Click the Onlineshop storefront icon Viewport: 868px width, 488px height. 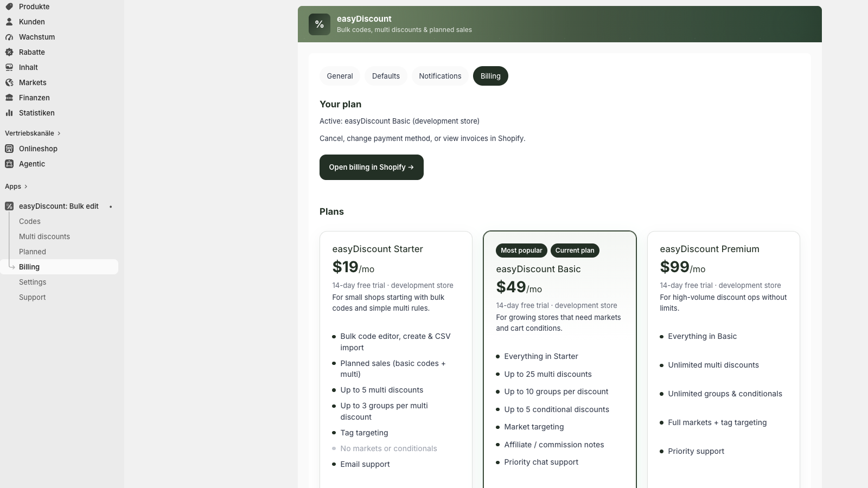(9, 149)
